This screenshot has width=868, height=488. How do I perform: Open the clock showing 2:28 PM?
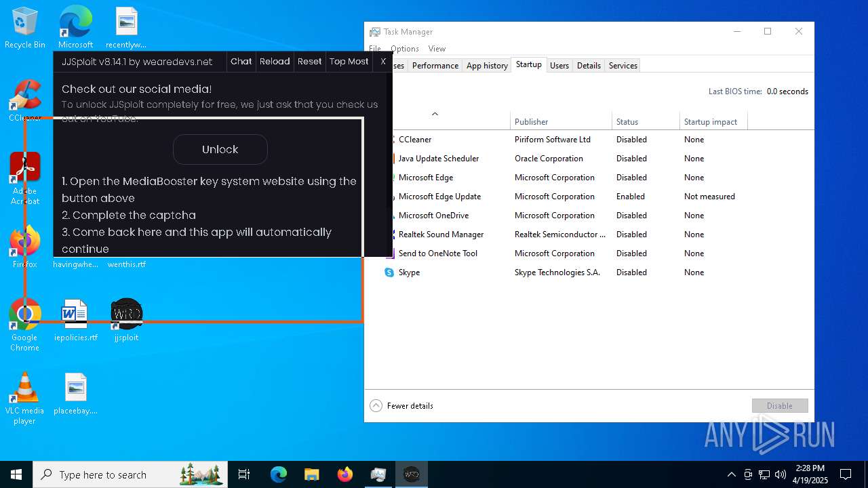tap(810, 474)
